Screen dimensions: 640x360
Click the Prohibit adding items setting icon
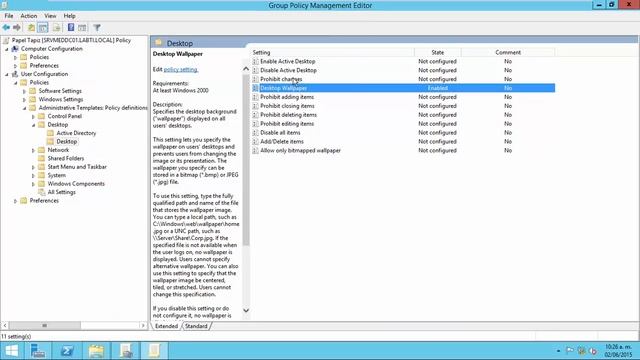click(x=255, y=97)
